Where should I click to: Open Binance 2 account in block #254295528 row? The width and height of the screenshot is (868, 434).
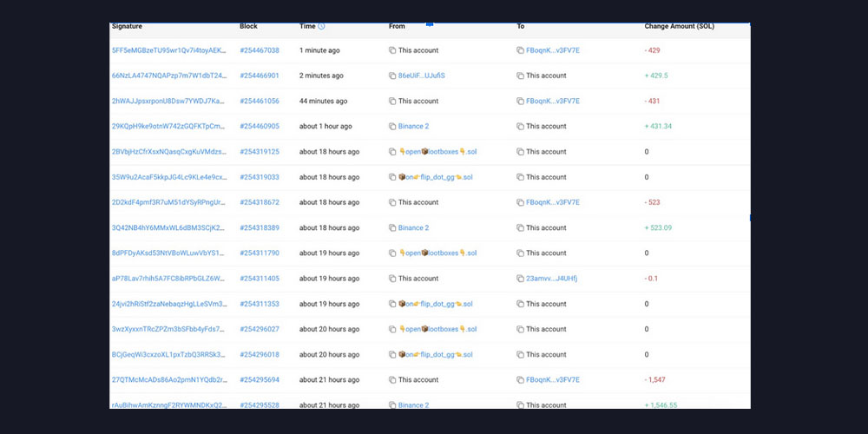[413, 404]
